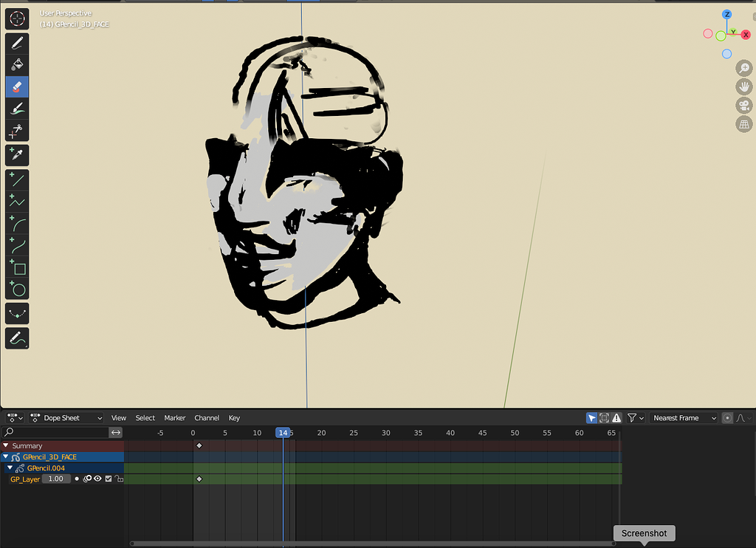Collapse the GPencil_3D_FACE channel
This screenshot has height=548, width=756.
tap(6, 457)
